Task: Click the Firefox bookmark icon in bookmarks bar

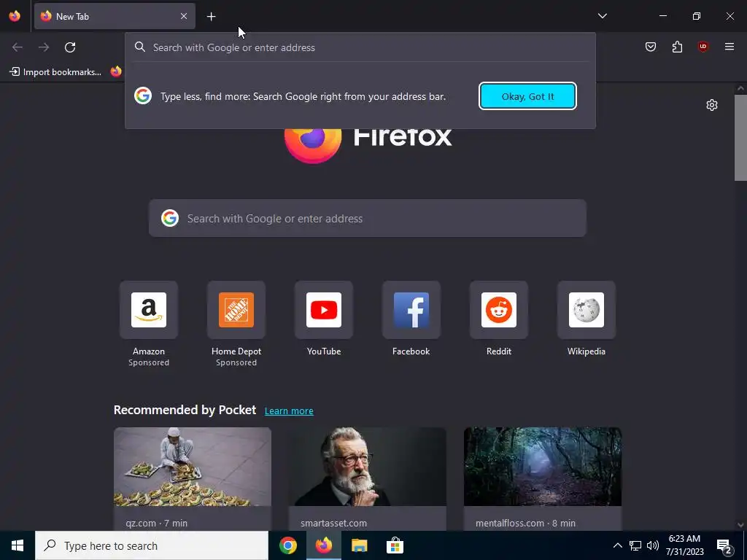Action: tap(116, 72)
